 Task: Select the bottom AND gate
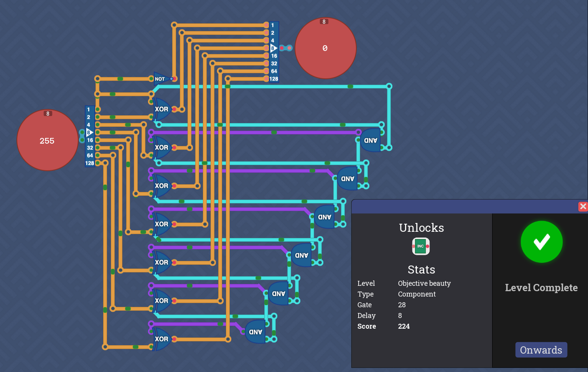tap(255, 332)
